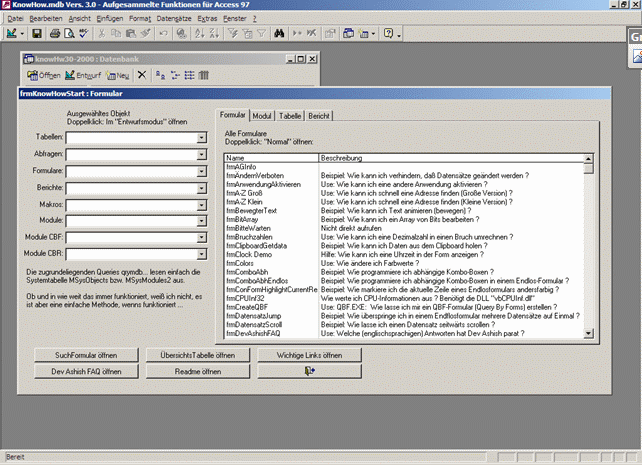Click the Cut scissors icon
Screen dimensions: 642x465
coord(102,34)
